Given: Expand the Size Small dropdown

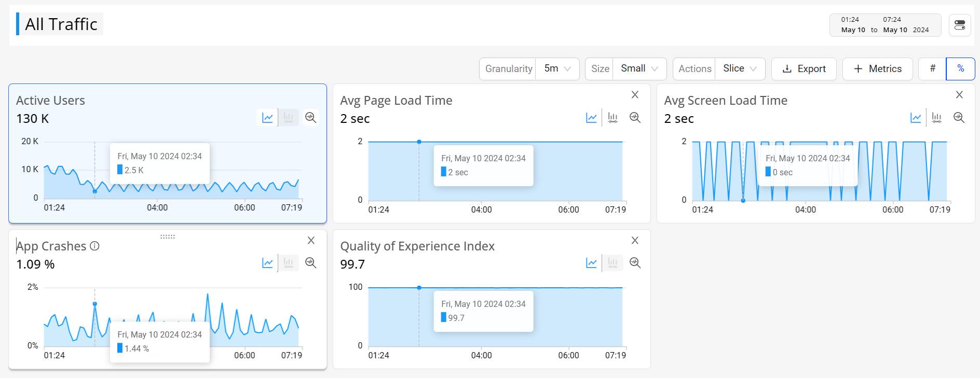Looking at the screenshot, I should tap(639, 69).
